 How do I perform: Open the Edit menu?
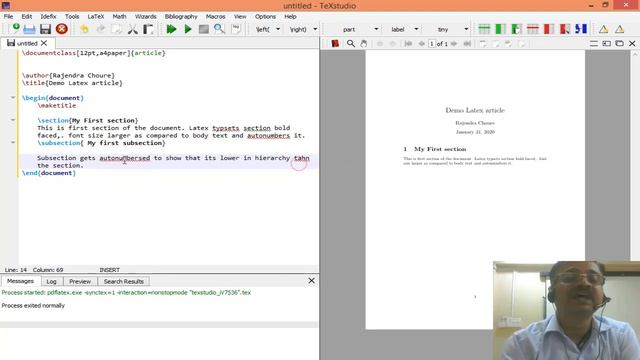(27, 16)
